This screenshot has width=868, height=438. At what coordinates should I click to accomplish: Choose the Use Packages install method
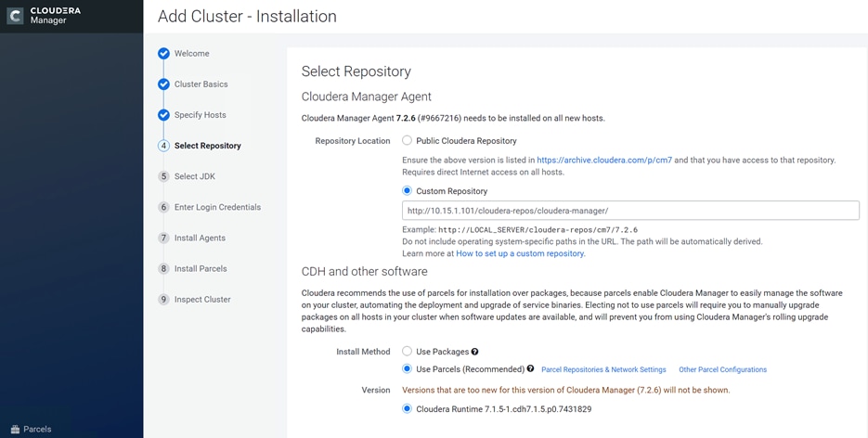407,351
